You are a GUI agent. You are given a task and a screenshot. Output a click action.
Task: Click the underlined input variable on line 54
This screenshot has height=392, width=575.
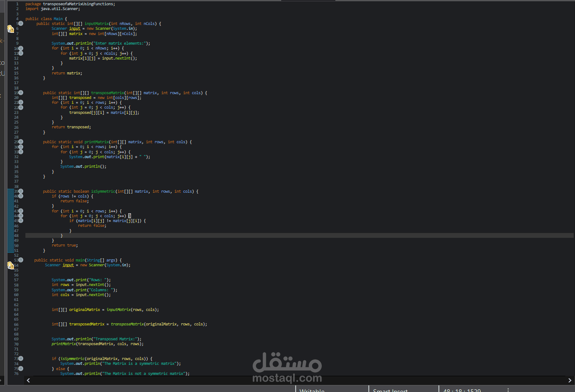[68, 265]
